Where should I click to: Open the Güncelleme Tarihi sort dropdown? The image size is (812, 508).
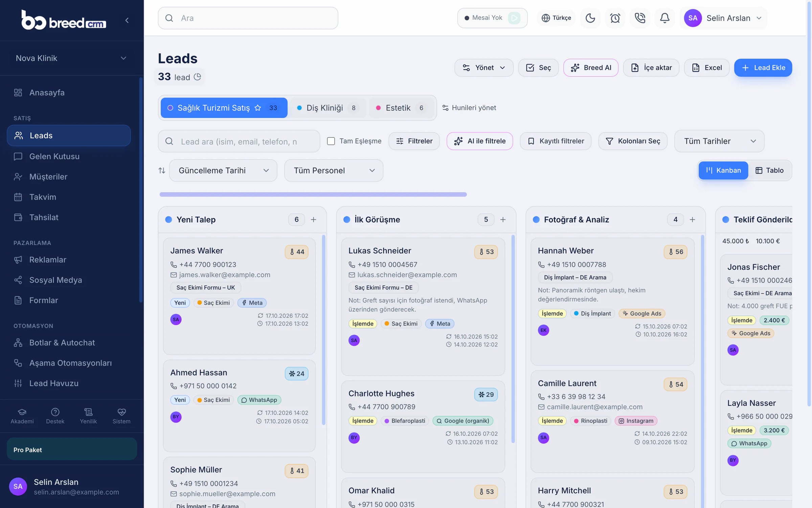(x=223, y=170)
